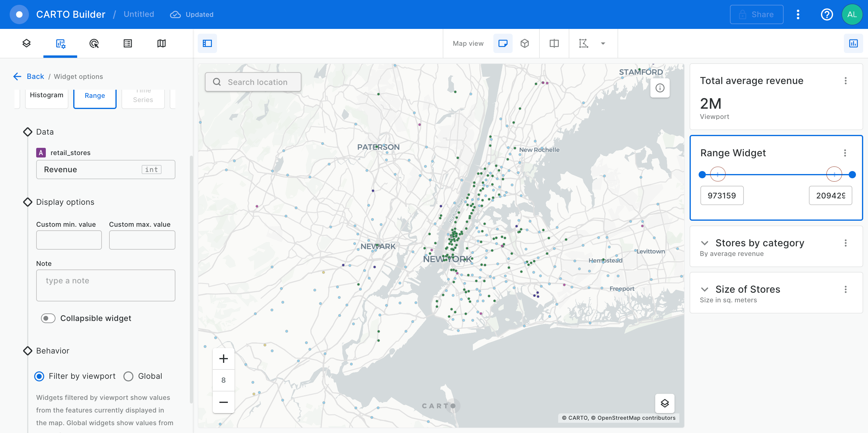The width and height of the screenshot is (868, 433).
Task: Open the Layers tab icon
Action: (27, 43)
